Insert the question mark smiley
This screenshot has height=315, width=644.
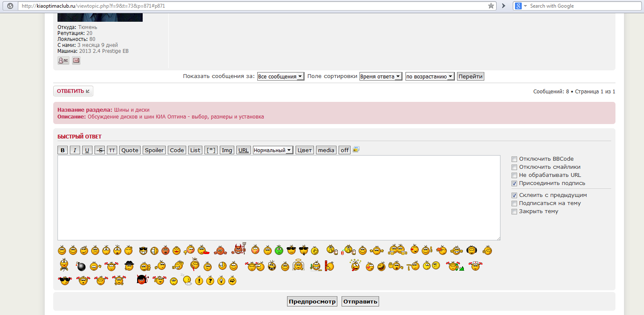pos(210,281)
